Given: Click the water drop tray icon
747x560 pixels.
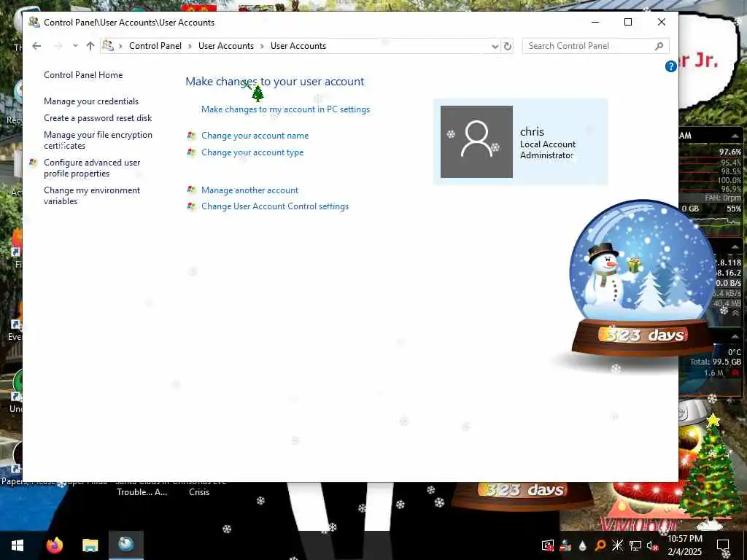Looking at the screenshot, I should [583, 545].
